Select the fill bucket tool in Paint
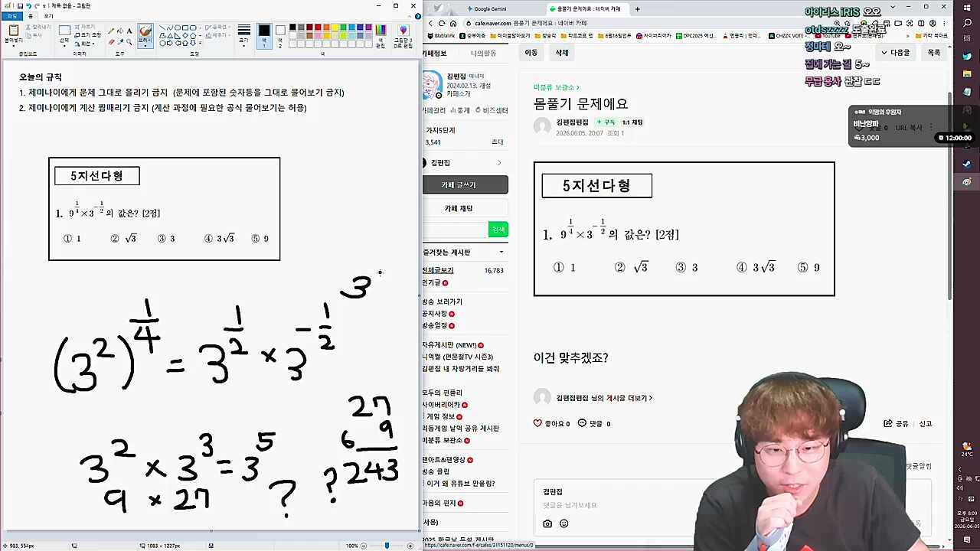The image size is (980, 551). click(x=120, y=31)
